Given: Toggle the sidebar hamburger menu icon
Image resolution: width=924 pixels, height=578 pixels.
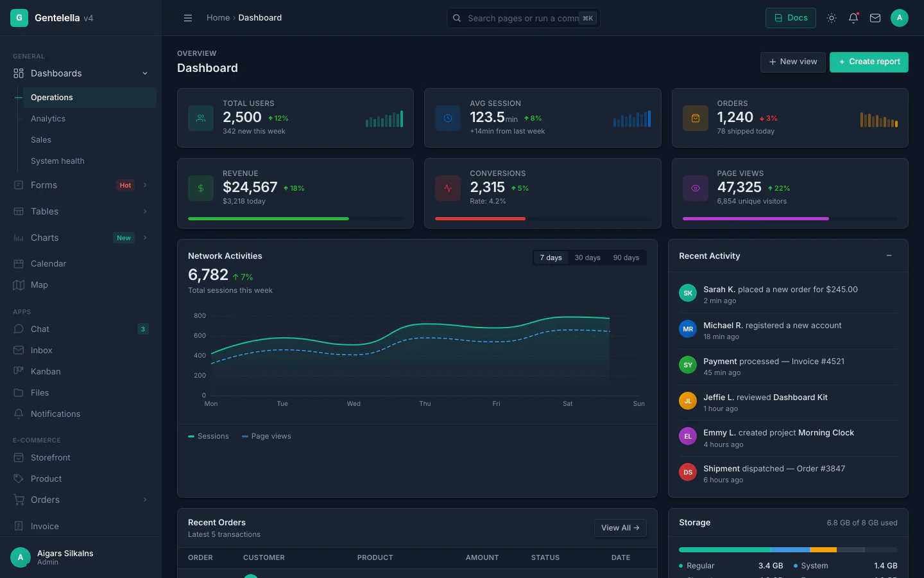Looking at the screenshot, I should (188, 18).
